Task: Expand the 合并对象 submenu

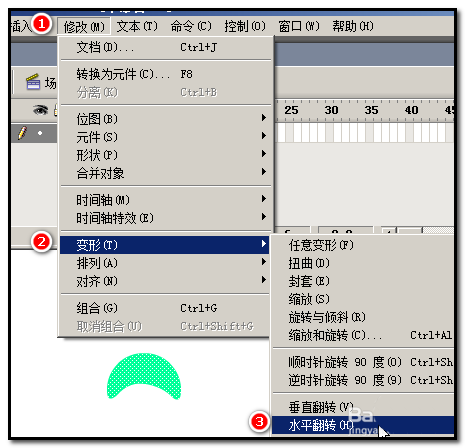Action: tap(166, 173)
